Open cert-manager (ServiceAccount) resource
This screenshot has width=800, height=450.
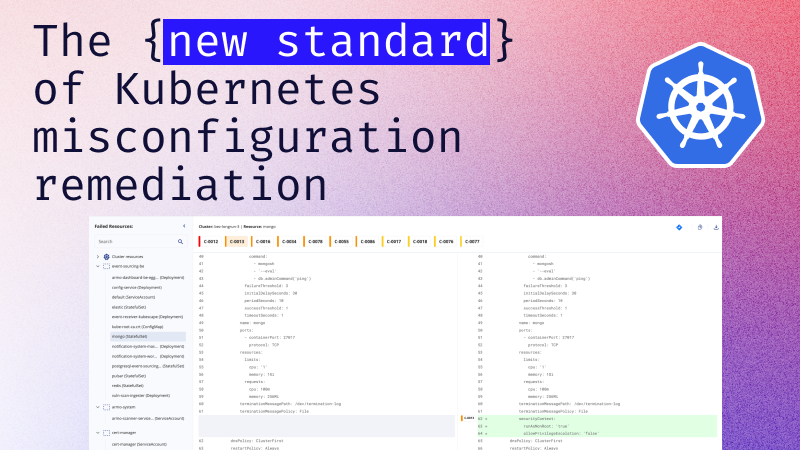coord(137,444)
